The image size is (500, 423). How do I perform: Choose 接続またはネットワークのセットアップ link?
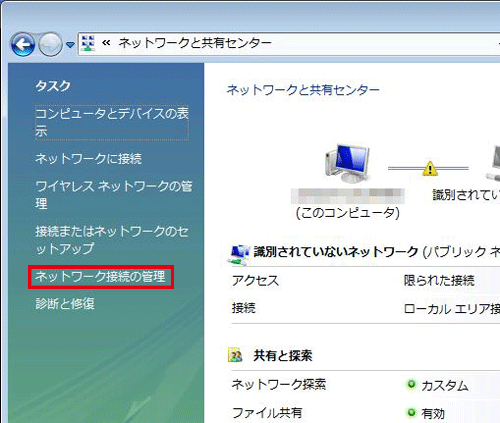coord(112,240)
